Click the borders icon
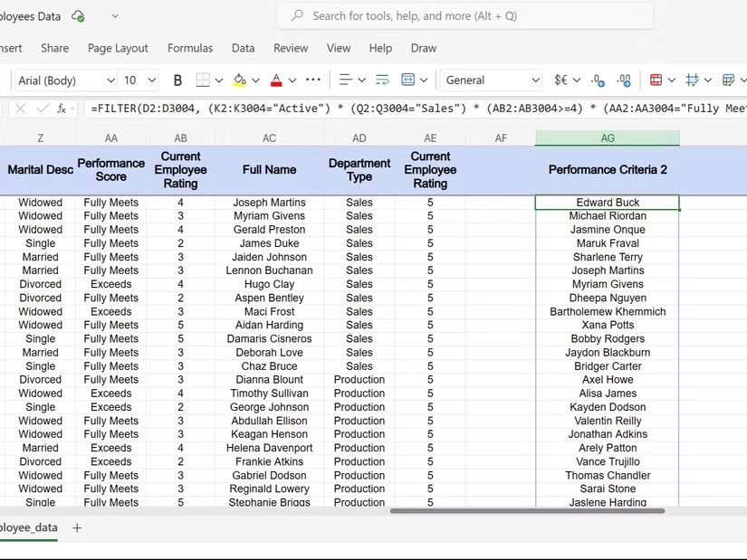 (203, 81)
